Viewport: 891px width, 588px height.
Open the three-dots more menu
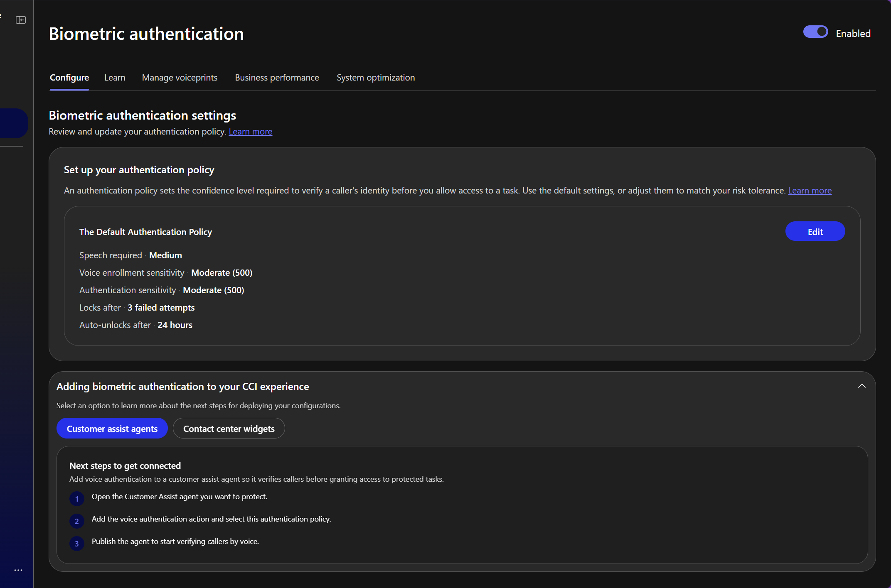pyautogui.click(x=18, y=570)
